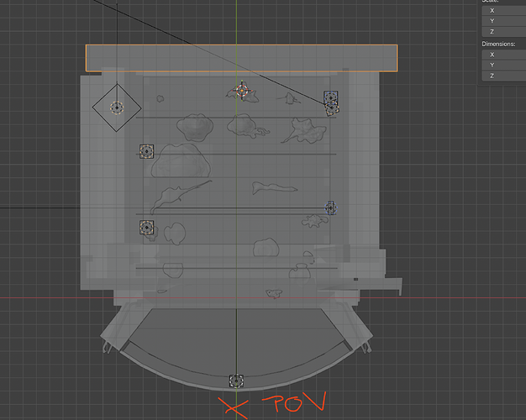Click the Dimensions X field
Image resolution: width=526 pixels, height=420 pixels.
(504, 55)
